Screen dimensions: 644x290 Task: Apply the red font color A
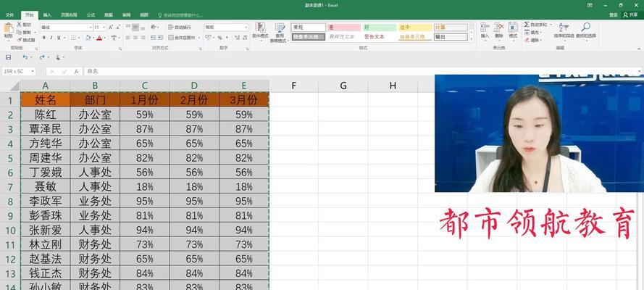coord(99,38)
